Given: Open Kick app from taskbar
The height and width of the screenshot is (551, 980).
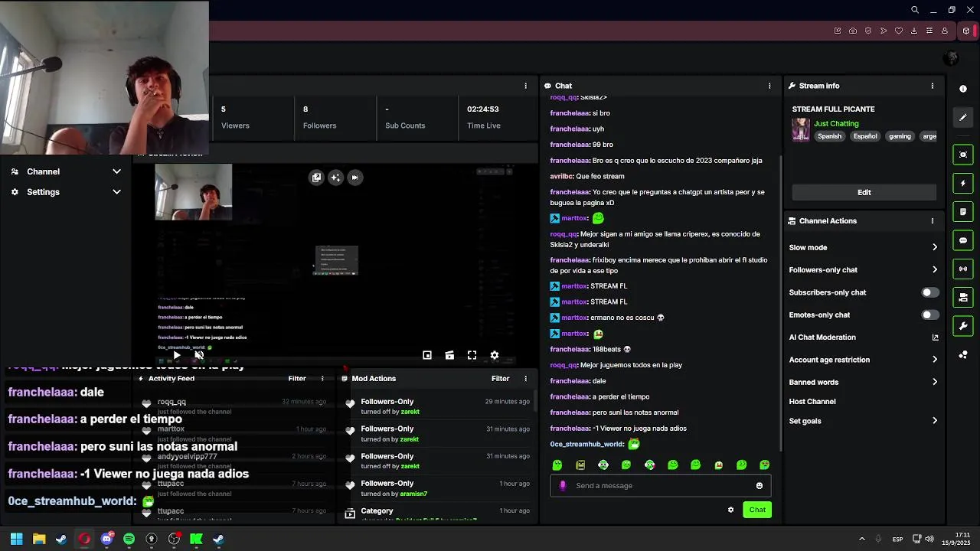Looking at the screenshot, I should coord(196,539).
